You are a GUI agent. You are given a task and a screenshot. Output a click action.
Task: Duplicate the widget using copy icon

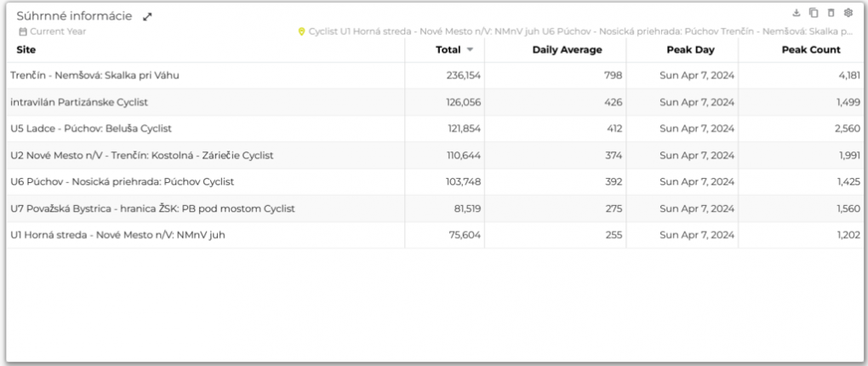(814, 13)
